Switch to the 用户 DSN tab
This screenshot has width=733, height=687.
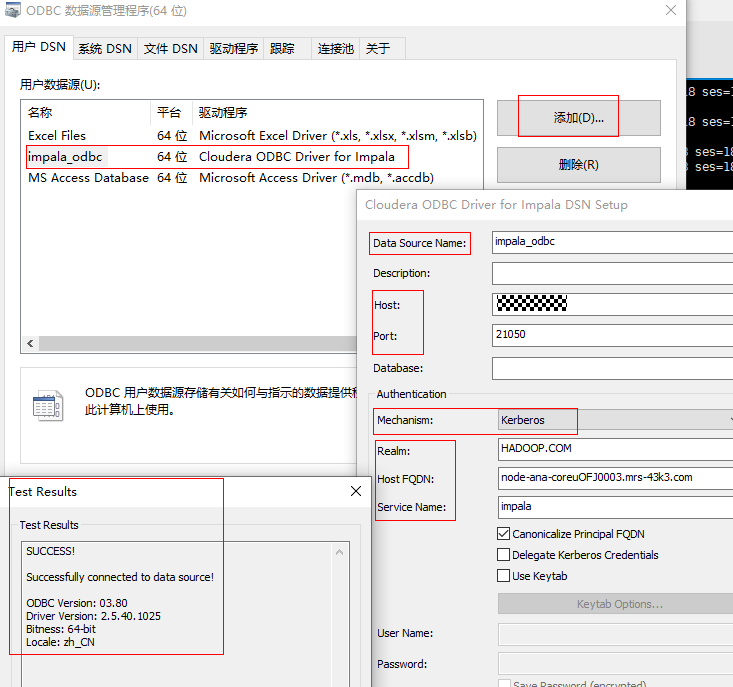click(x=39, y=47)
